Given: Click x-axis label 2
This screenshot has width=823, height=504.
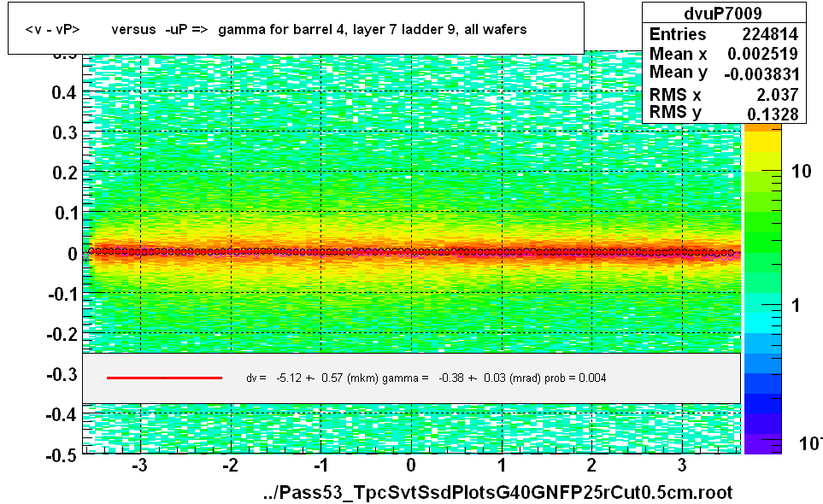Looking at the screenshot, I should [x=591, y=466].
